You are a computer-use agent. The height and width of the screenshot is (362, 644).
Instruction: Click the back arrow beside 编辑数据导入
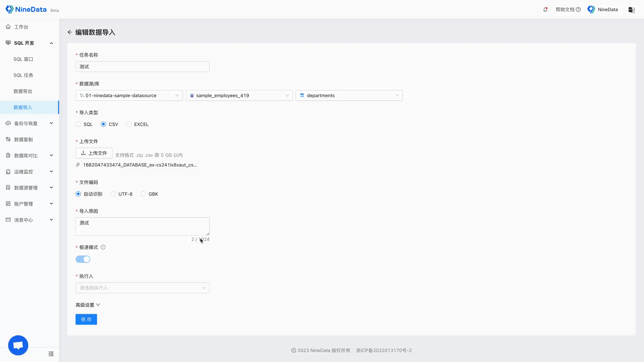70,32
